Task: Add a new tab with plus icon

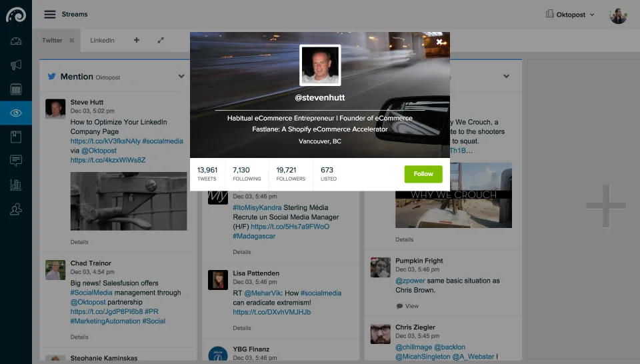Action: point(136,40)
